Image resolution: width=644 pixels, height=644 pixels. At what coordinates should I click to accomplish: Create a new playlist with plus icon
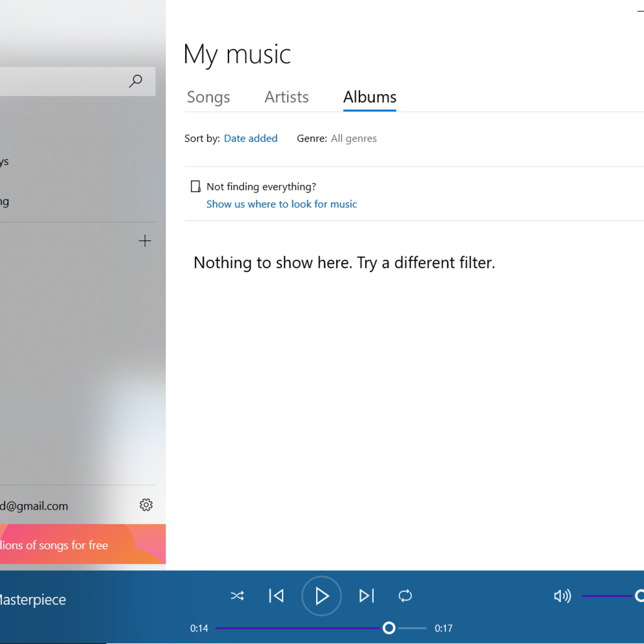(145, 241)
